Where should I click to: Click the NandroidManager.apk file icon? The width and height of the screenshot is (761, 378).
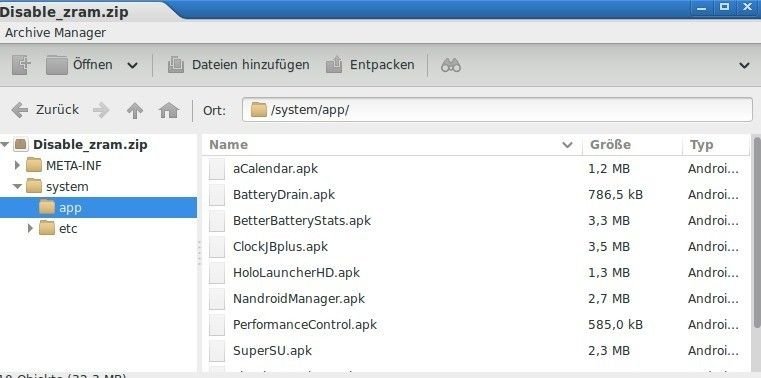[x=217, y=298]
